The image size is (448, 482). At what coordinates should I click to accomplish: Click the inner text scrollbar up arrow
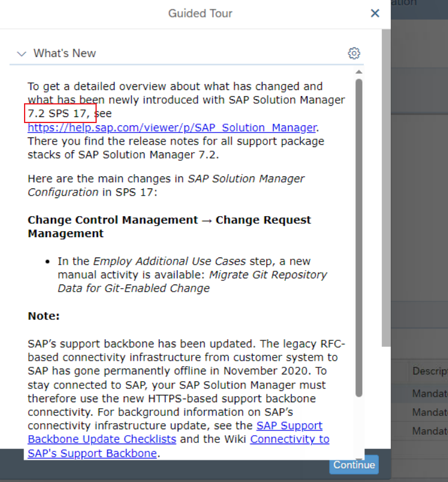359,72
